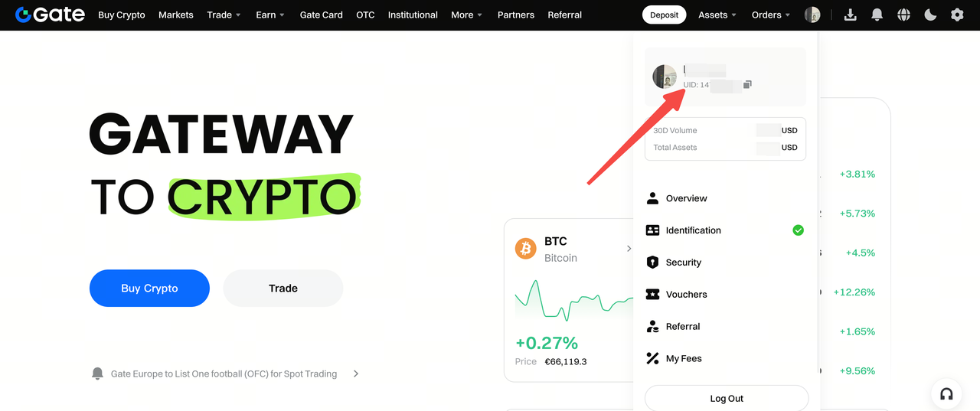
Task: Open language globe icon settings
Action: (903, 15)
